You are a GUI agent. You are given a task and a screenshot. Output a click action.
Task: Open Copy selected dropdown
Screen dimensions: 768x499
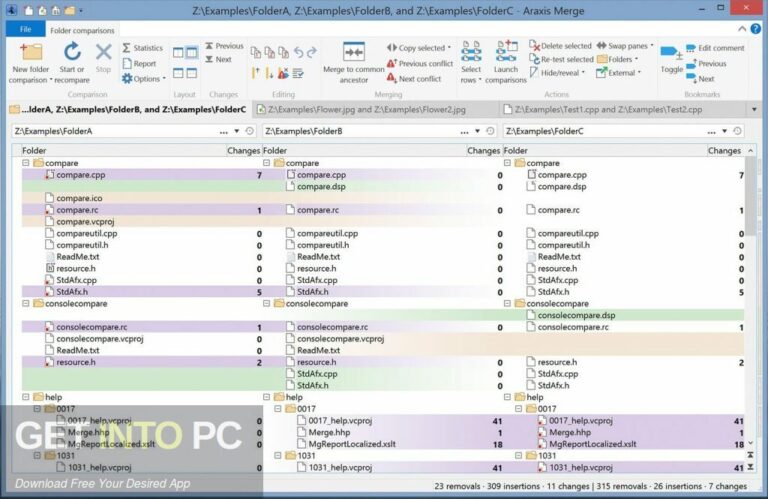[419, 48]
